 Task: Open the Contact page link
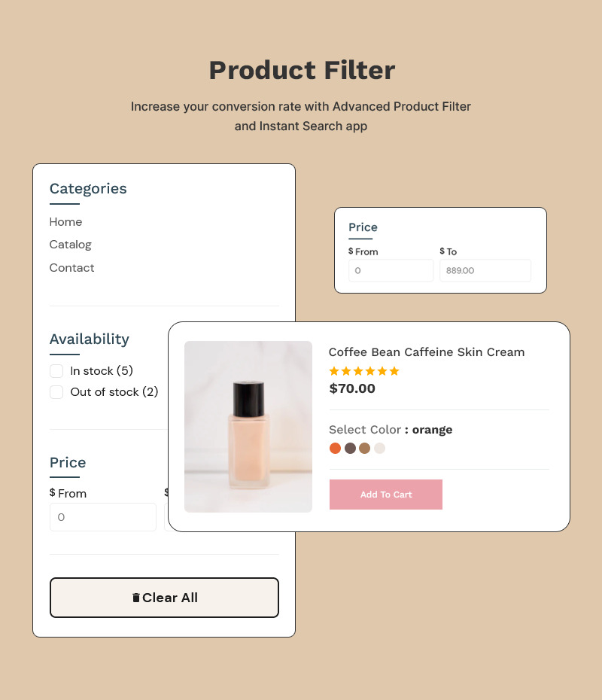tap(71, 268)
